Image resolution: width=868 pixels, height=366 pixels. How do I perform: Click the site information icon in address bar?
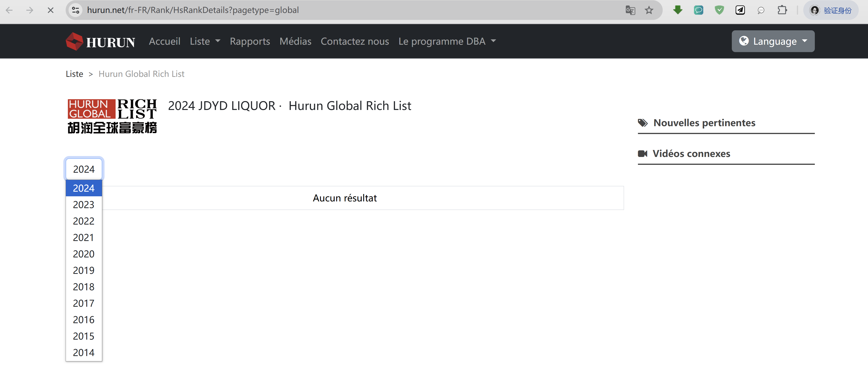[76, 10]
